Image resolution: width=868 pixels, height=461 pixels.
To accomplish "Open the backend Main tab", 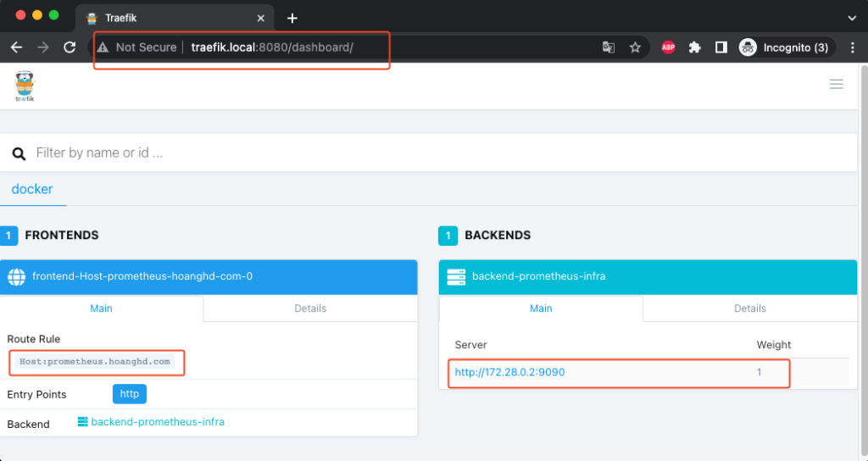I will (x=541, y=308).
